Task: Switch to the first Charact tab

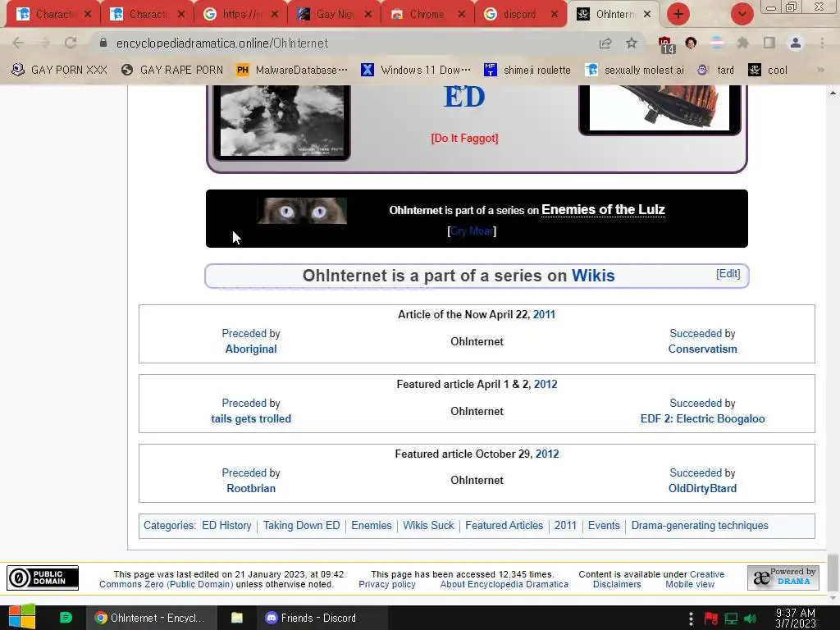Action: click(53, 14)
